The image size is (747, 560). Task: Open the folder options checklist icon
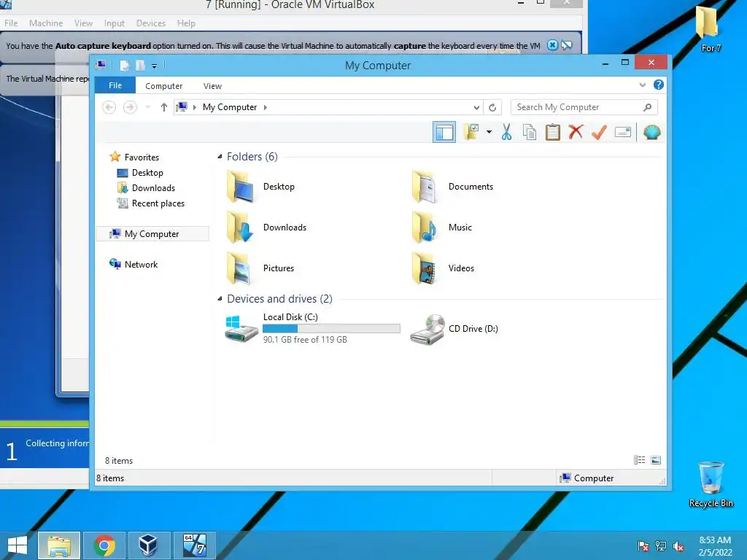click(x=471, y=132)
